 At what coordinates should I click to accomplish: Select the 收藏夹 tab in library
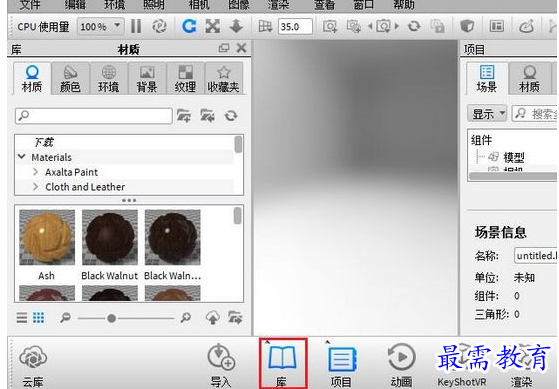[x=224, y=78]
